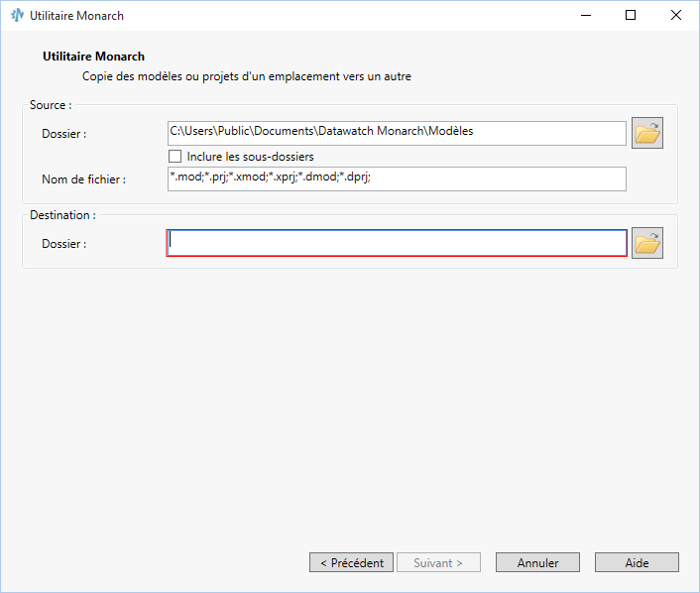The width and height of the screenshot is (700, 593).
Task: Open the Source folder browse icon
Action: click(646, 133)
